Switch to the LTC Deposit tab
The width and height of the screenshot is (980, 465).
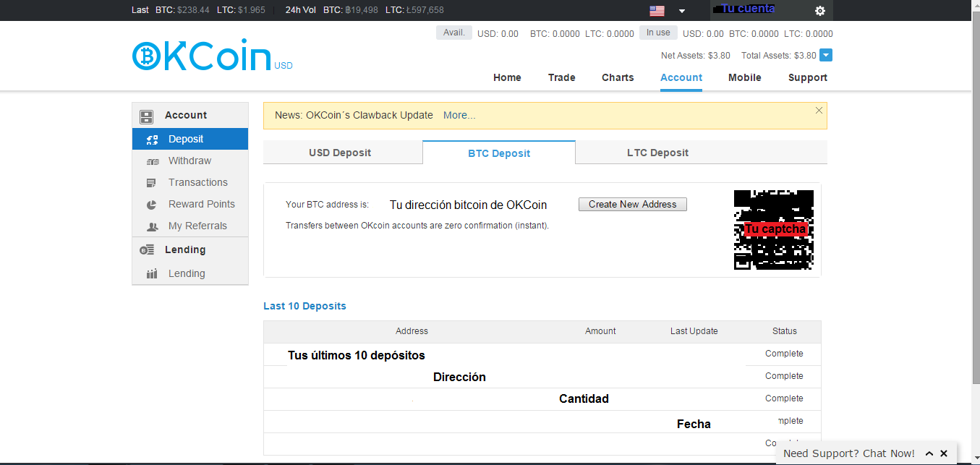point(657,153)
